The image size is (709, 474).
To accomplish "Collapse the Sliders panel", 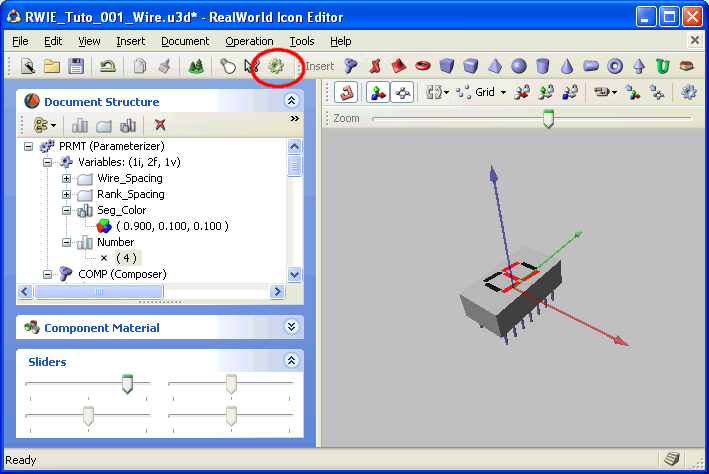I will 292,360.
